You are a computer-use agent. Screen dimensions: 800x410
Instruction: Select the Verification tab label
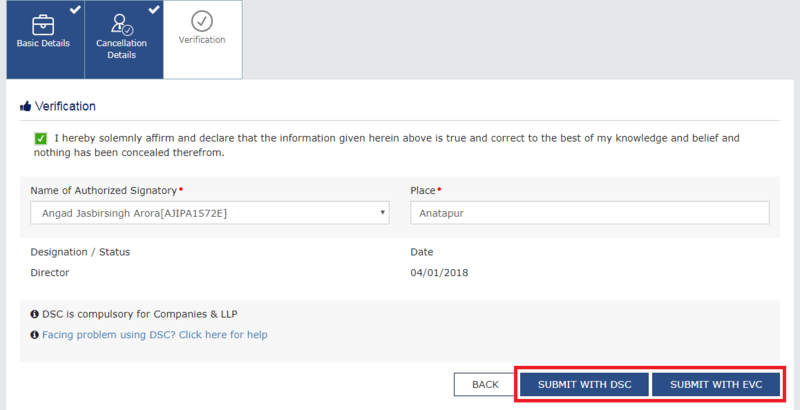click(x=202, y=40)
